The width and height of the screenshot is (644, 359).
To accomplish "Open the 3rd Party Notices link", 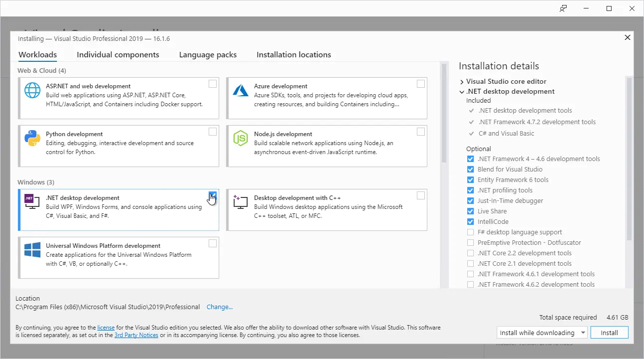I will [136, 335].
